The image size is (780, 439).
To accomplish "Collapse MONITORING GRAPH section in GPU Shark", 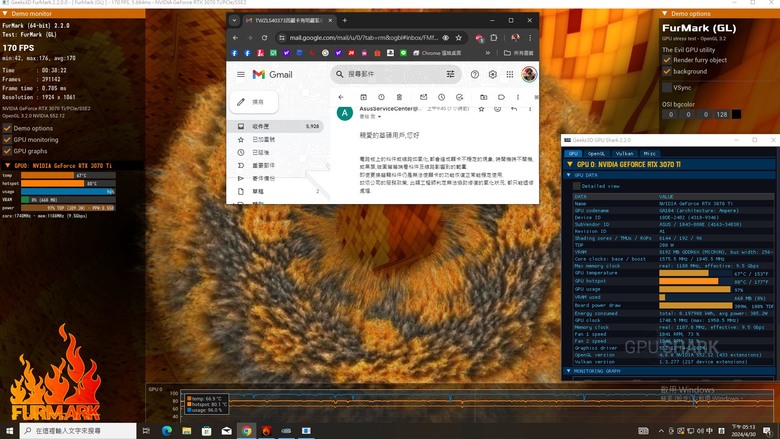I will click(569, 371).
